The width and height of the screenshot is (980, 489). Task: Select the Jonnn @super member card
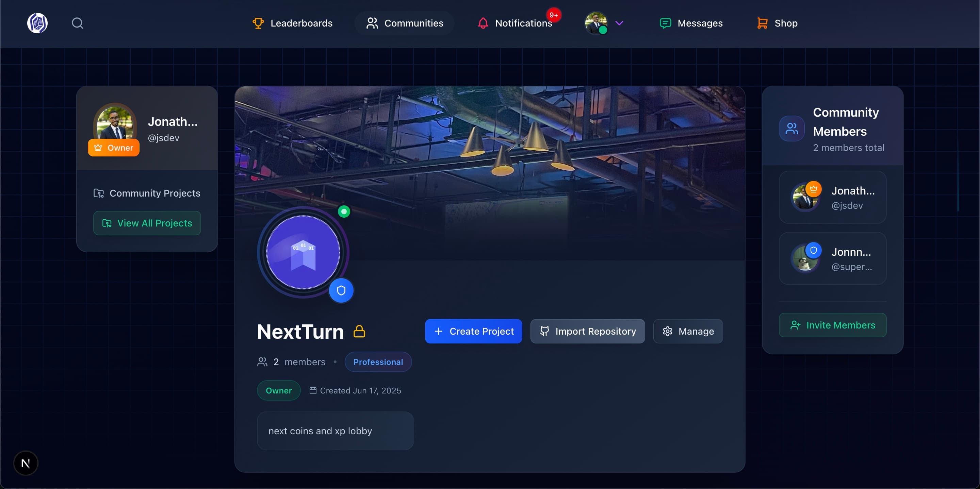(832, 258)
